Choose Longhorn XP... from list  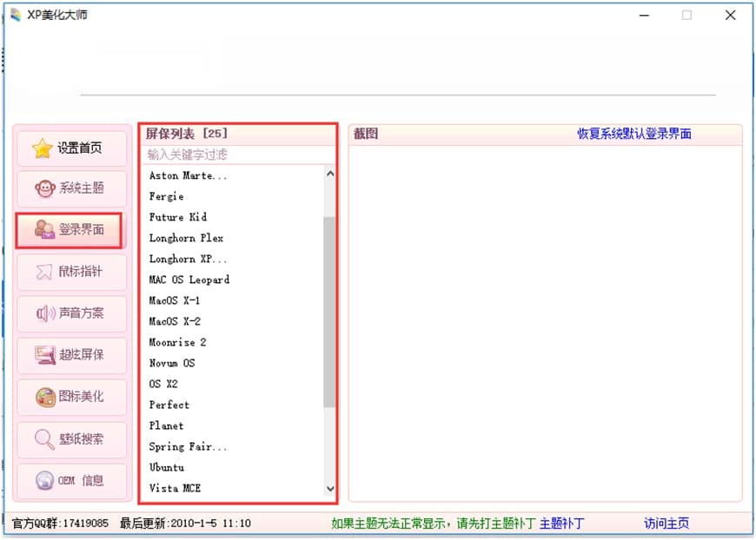(188, 260)
